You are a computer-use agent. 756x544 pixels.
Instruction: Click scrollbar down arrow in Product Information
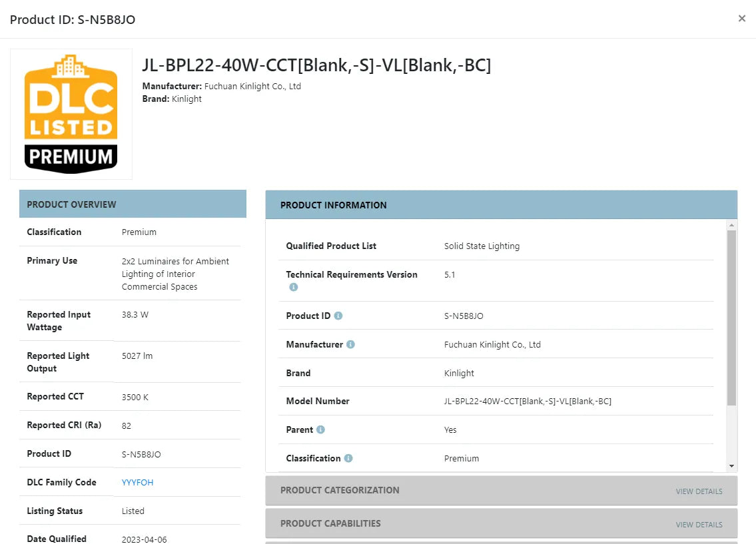tap(731, 466)
